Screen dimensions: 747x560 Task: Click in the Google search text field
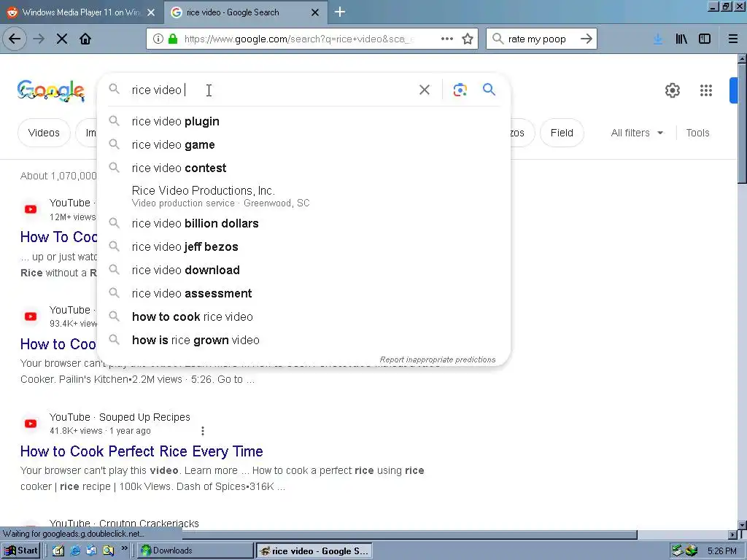[x=271, y=90]
